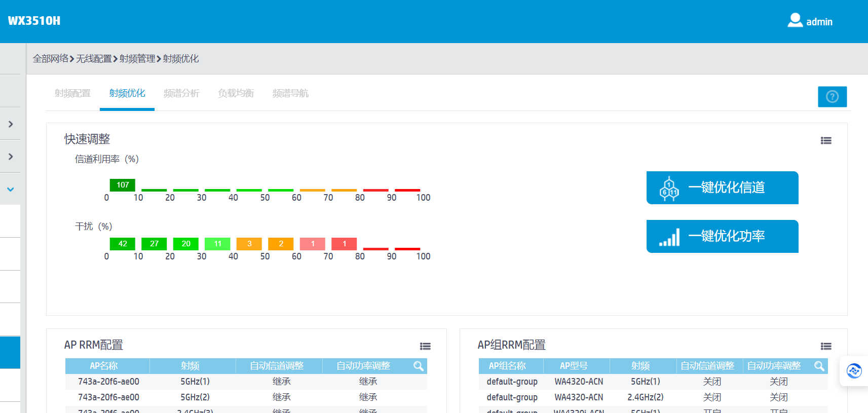Click the red interference bar between 70 and 80
The width and height of the screenshot is (868, 413).
(x=344, y=244)
